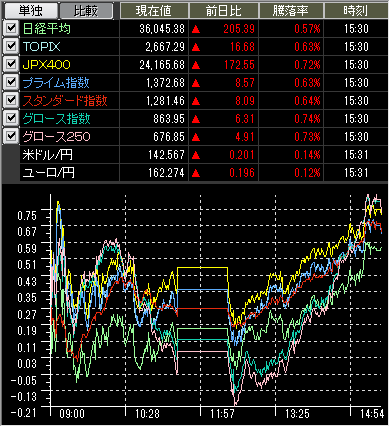Select the TOPIX index name
The width and height of the screenshot is (390, 427).
pos(42,47)
